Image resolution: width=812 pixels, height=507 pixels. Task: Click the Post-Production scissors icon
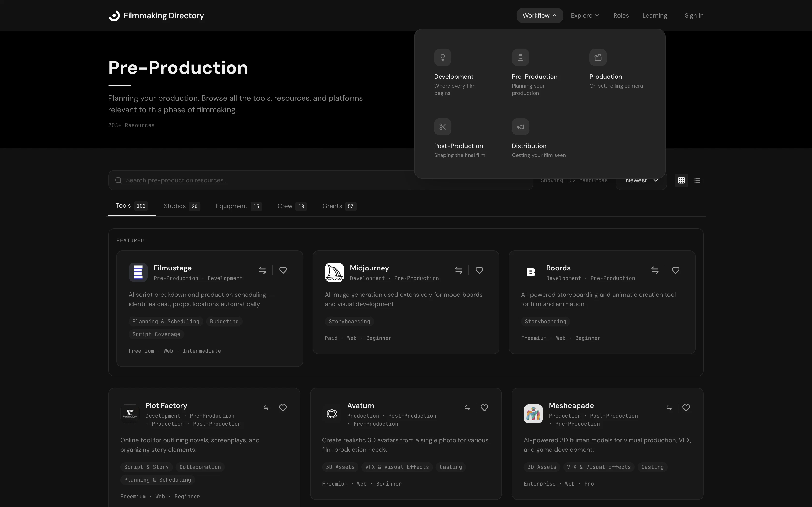coord(442,127)
